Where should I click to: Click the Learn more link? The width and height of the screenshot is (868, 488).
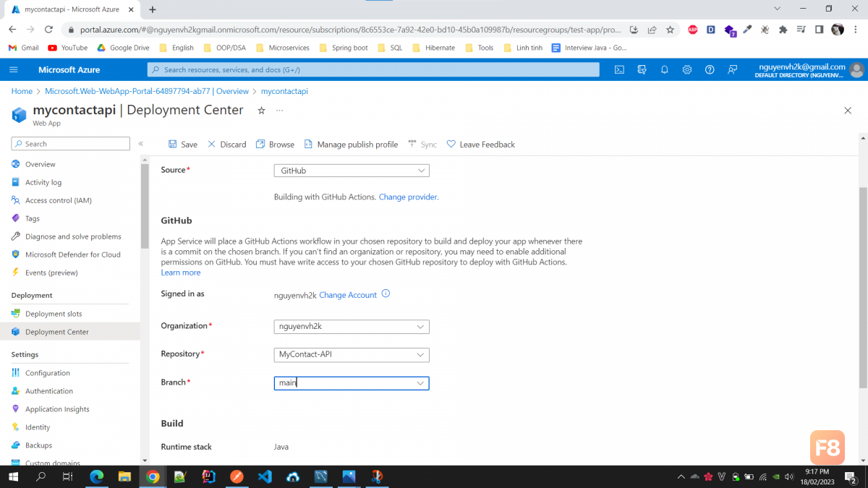(x=181, y=273)
